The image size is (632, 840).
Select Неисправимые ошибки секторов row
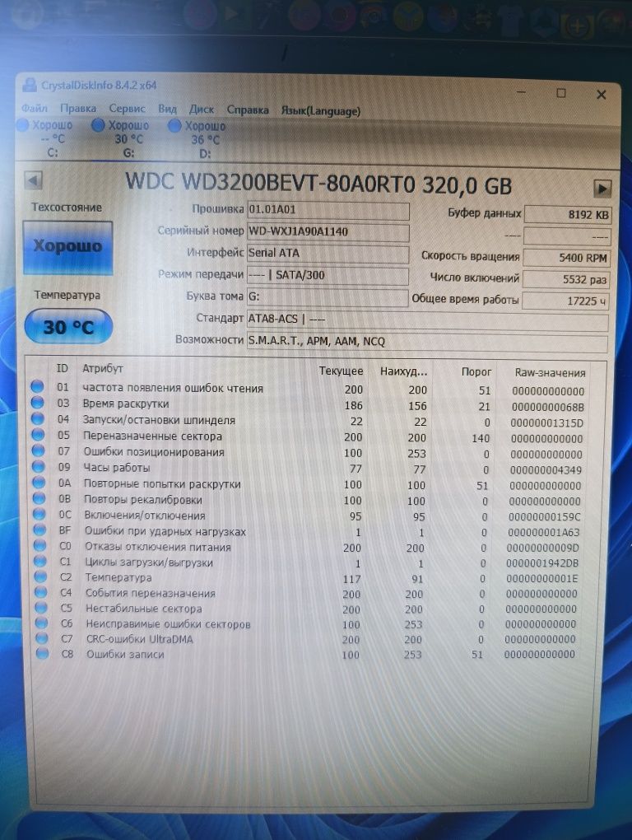click(305, 624)
